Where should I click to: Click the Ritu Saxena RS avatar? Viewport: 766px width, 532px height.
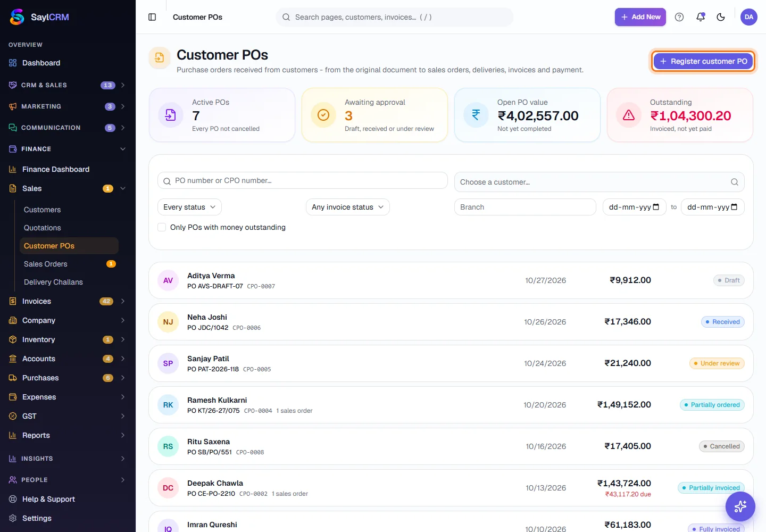(168, 446)
